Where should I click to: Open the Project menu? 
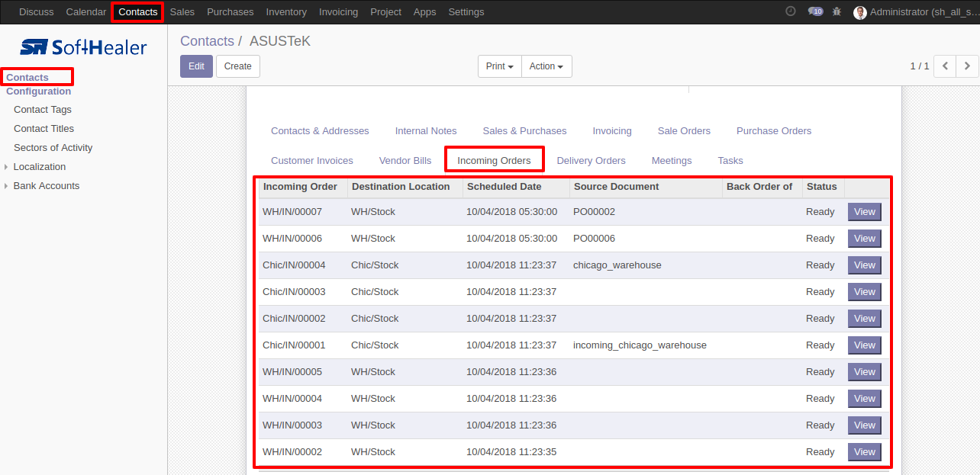pos(385,12)
